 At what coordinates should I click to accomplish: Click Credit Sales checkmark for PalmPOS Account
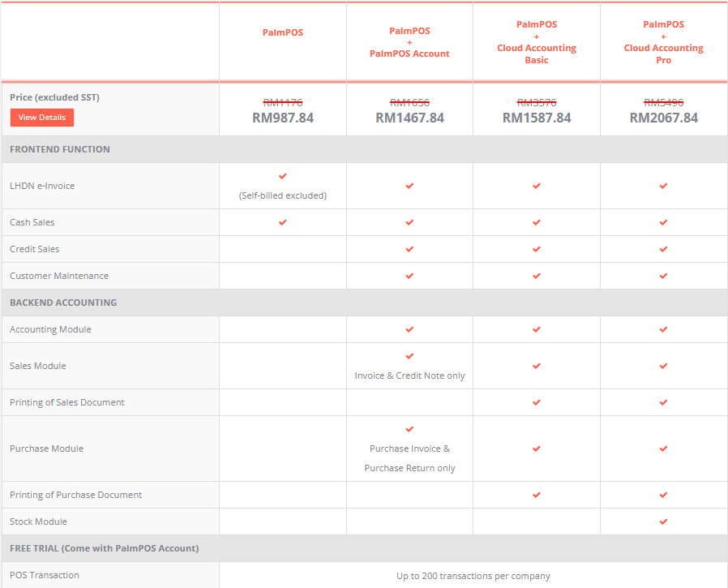click(409, 249)
